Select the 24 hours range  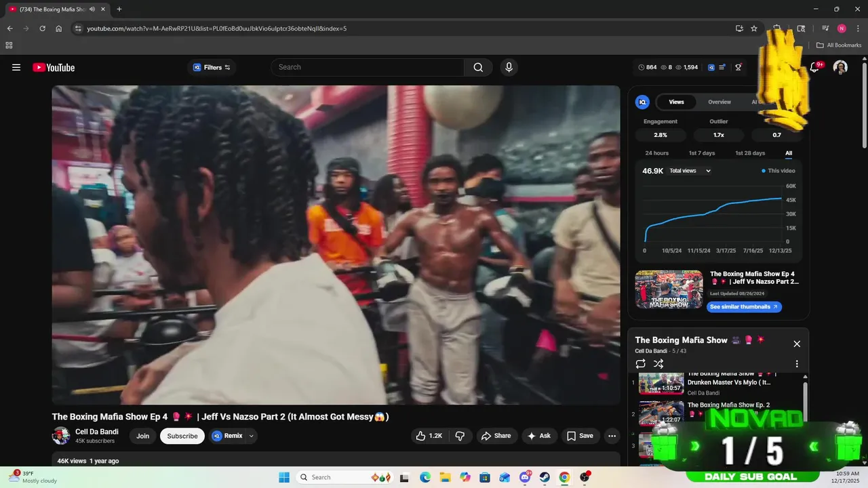point(656,153)
